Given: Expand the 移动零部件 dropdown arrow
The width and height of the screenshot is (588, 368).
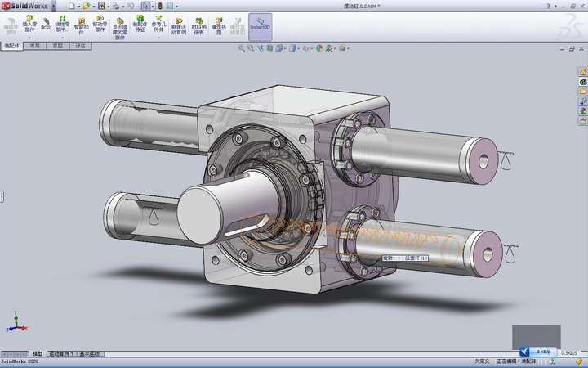Looking at the screenshot, I should pyautogui.click(x=100, y=38).
